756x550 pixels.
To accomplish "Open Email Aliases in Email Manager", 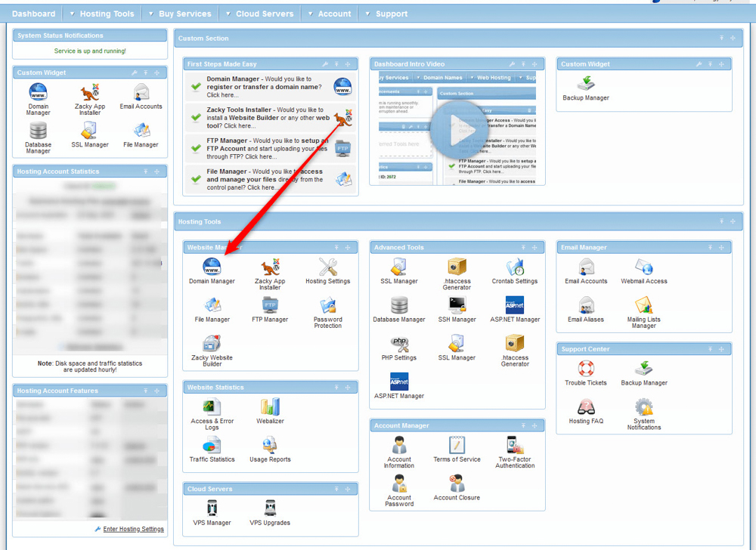I will point(587,310).
